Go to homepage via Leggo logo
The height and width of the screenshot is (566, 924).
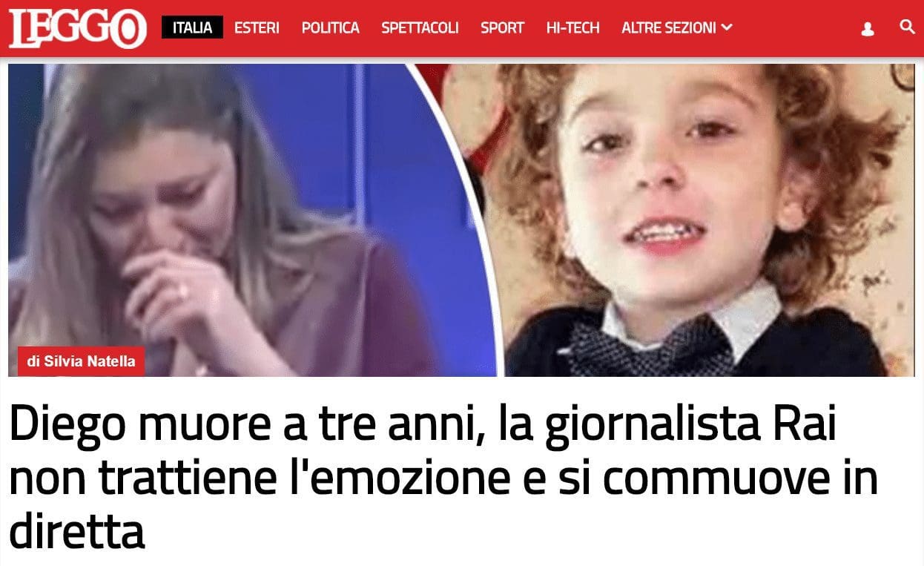point(78,29)
